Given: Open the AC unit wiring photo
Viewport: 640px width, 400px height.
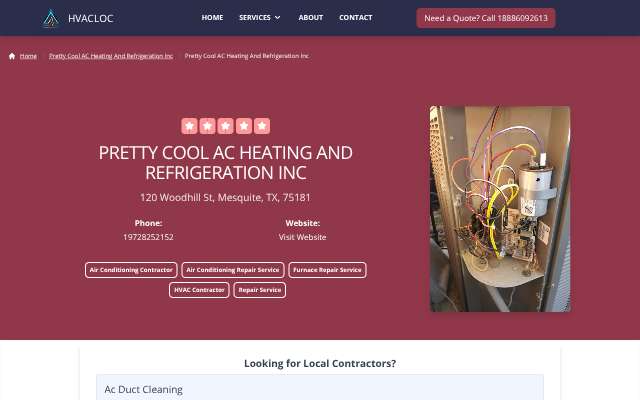Looking at the screenshot, I should tap(500, 209).
